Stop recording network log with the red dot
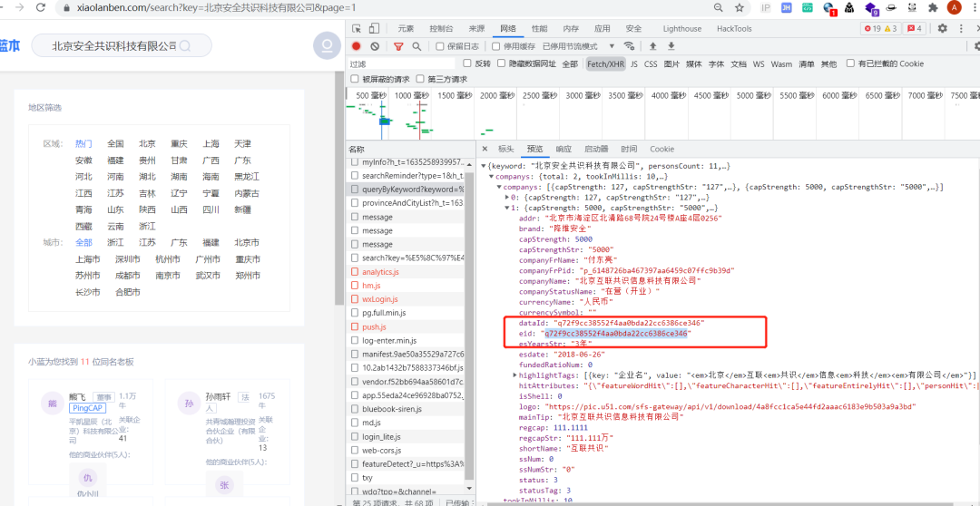Image resolution: width=980 pixels, height=506 pixels. (357, 46)
